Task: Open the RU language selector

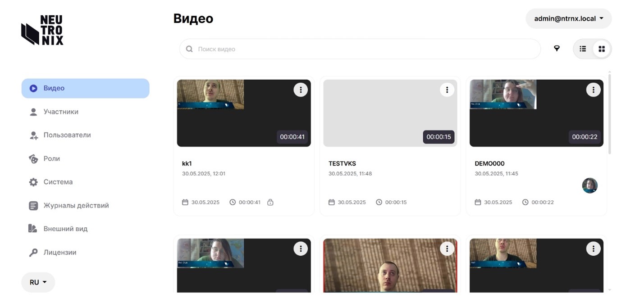Action: (x=38, y=282)
